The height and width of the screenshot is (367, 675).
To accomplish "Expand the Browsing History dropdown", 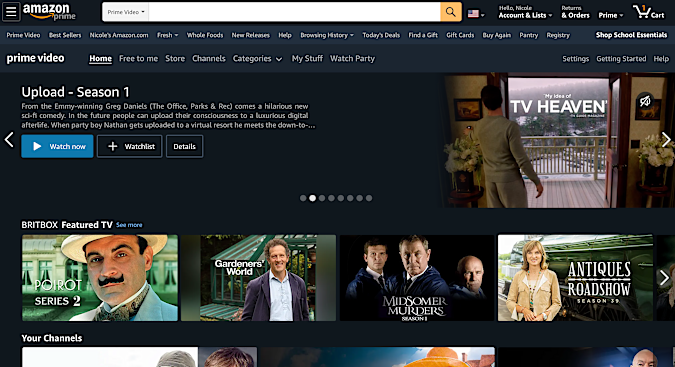I will click(327, 35).
